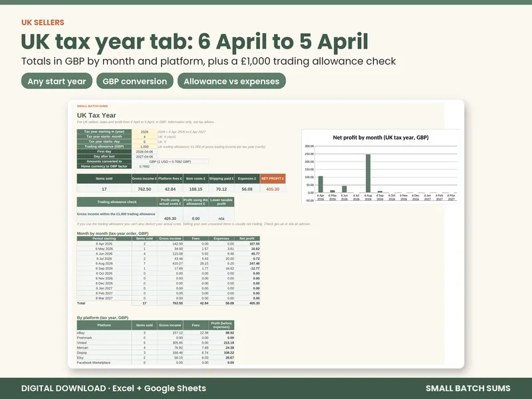Select the trading allowance cell '1,000'
This screenshot has width=532, height=399.
click(x=144, y=146)
